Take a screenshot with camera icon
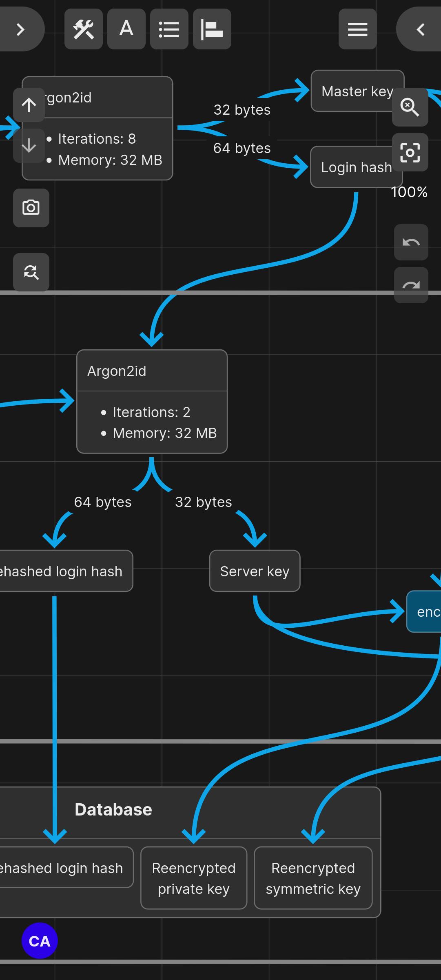Screen dimensions: 441x980 [31, 208]
